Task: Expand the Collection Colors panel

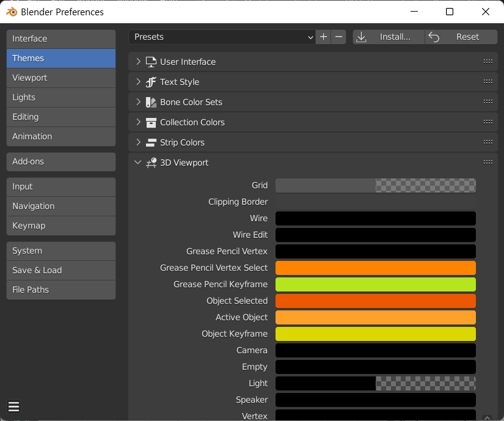Action: click(138, 122)
